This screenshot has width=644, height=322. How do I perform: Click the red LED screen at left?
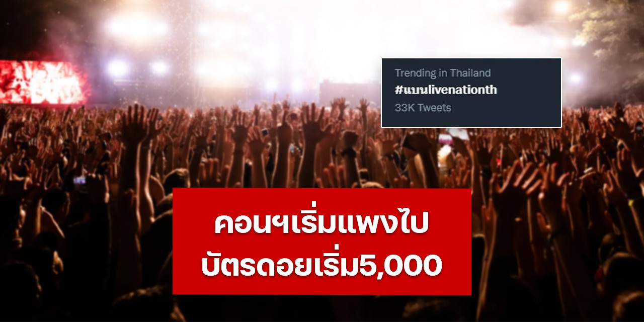click(x=43, y=82)
